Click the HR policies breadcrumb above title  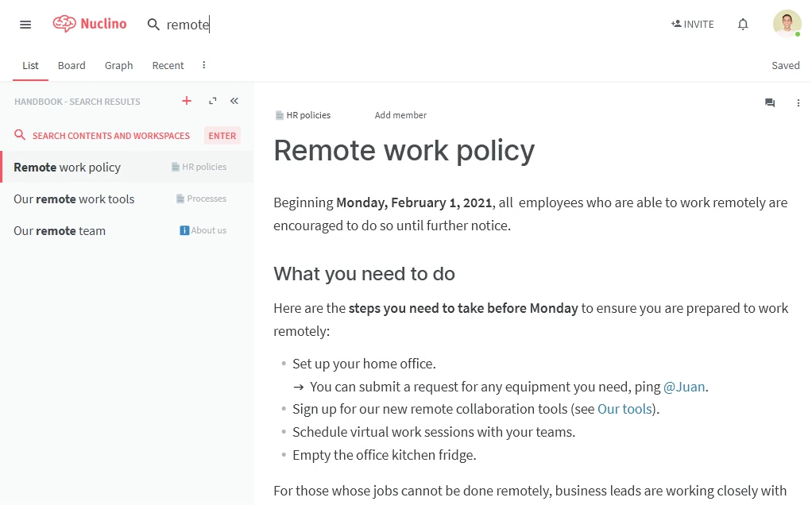[303, 115]
